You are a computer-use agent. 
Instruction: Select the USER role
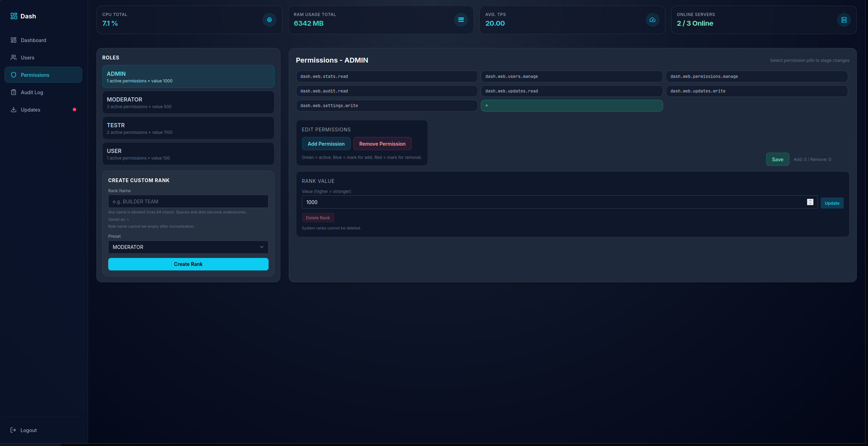(x=188, y=154)
